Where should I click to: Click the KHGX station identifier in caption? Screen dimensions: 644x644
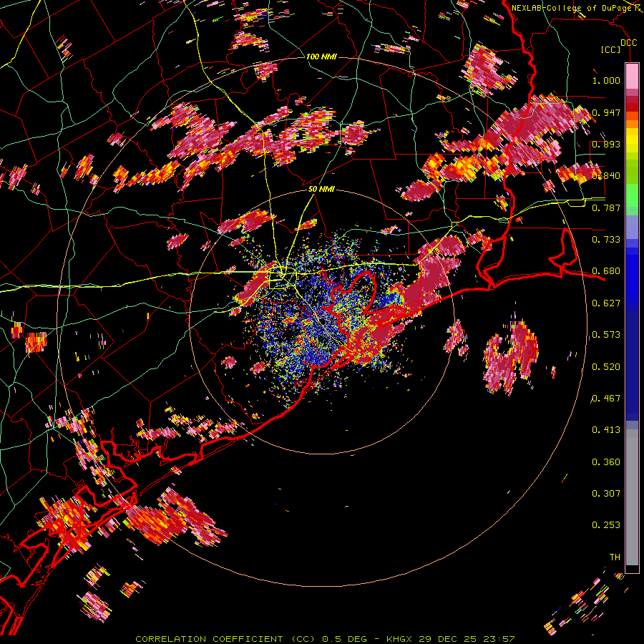click(x=399, y=639)
